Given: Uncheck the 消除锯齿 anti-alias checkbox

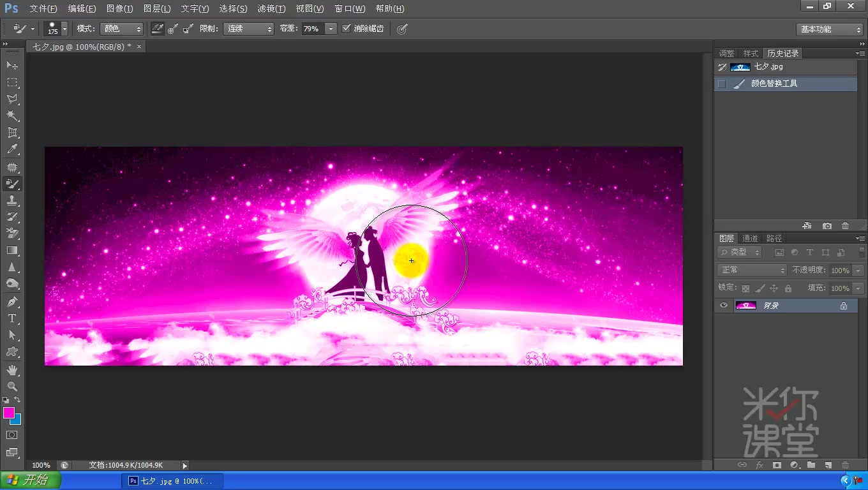Looking at the screenshot, I should (347, 29).
